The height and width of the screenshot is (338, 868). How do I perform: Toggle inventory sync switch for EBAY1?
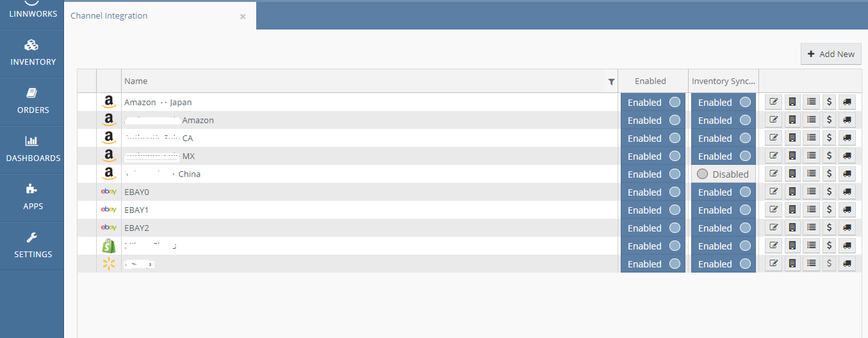[724, 210]
